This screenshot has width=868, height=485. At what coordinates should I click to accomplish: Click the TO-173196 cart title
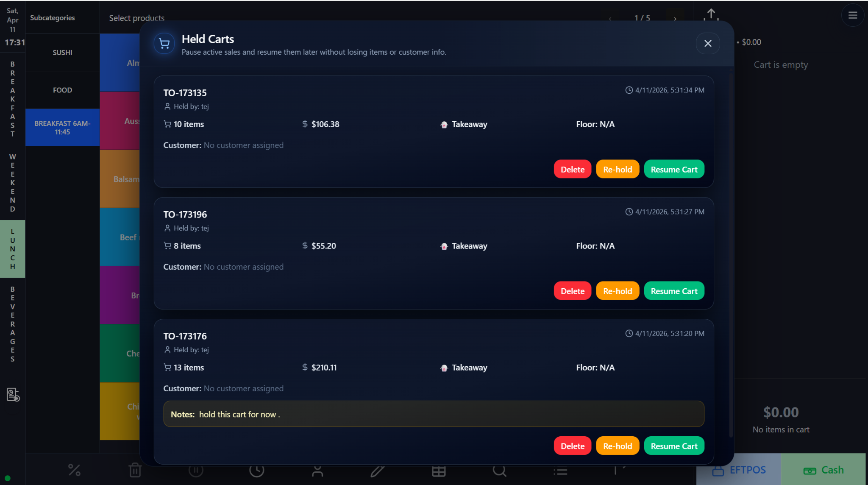pyautogui.click(x=185, y=215)
